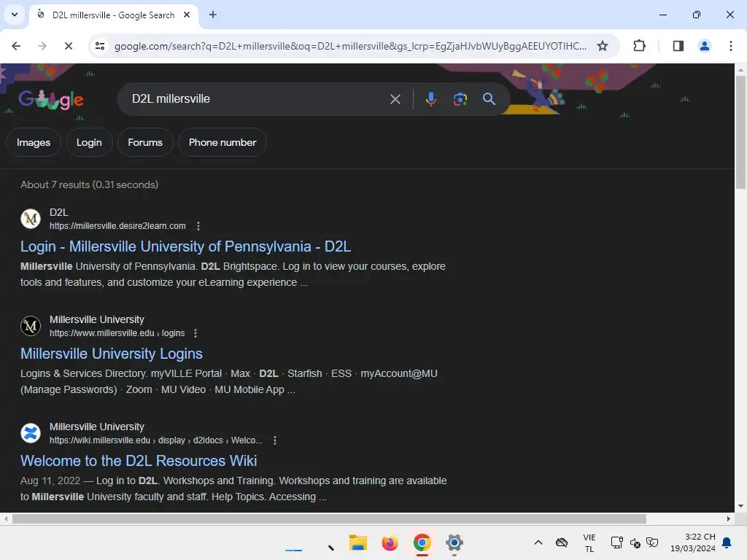
Task: Click the horizontal scrollbar thumb
Action: click(329, 518)
